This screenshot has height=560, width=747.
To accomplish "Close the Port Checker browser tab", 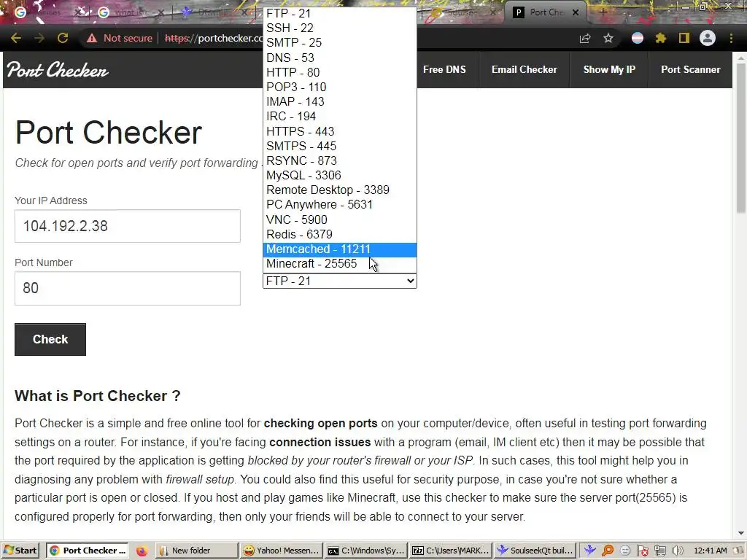I will pos(576,13).
